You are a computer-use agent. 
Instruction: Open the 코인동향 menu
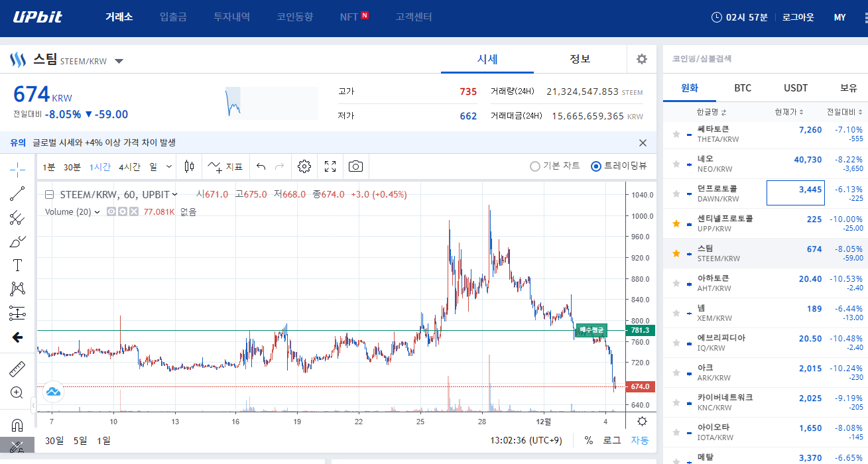(x=295, y=17)
